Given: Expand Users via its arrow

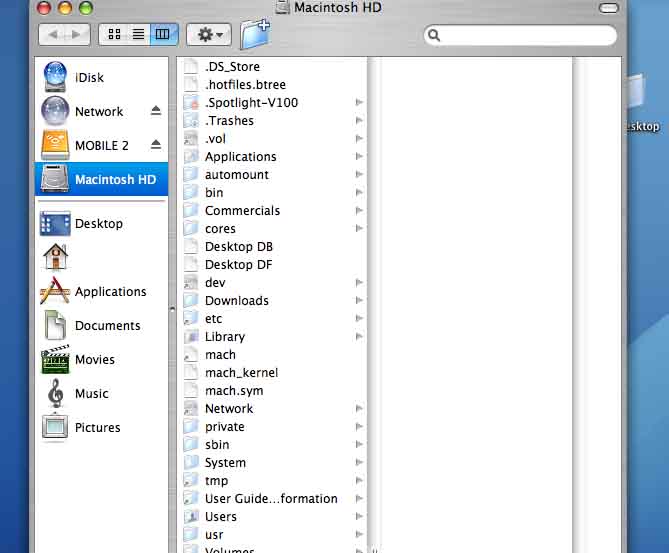Looking at the screenshot, I should point(359,516).
